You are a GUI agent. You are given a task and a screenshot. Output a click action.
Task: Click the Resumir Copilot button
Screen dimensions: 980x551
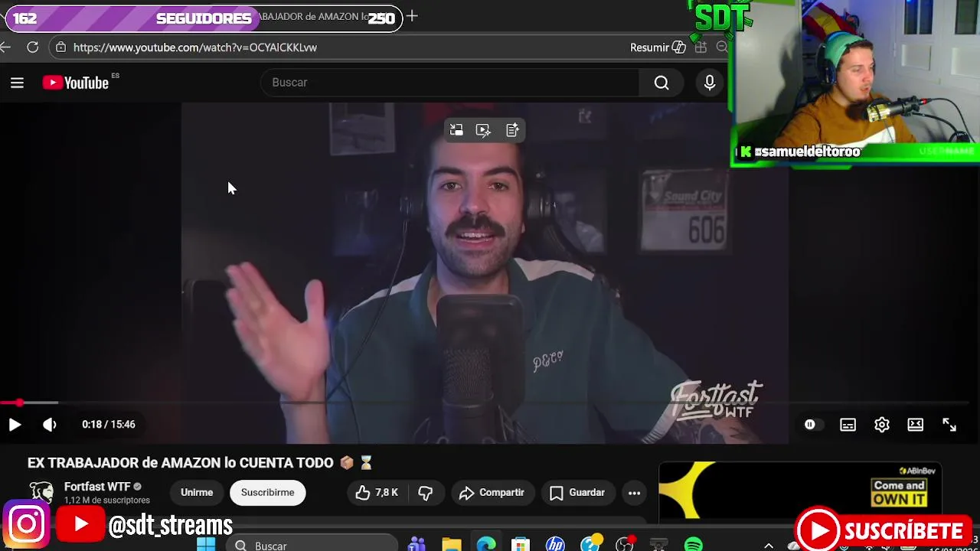coord(658,47)
